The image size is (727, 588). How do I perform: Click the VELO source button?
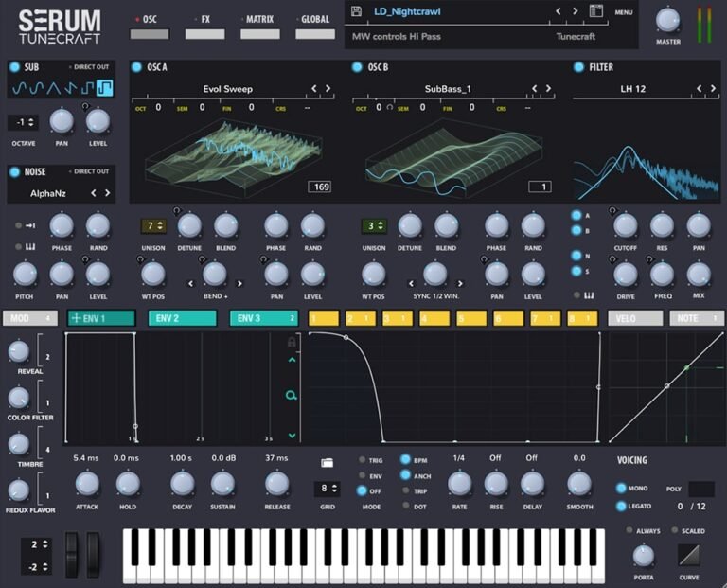click(x=635, y=318)
